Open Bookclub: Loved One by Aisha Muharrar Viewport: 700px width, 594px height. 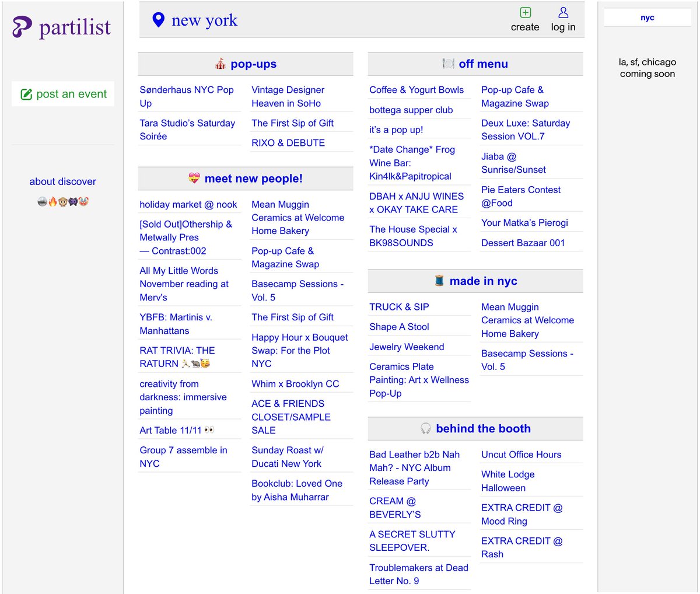pos(297,490)
